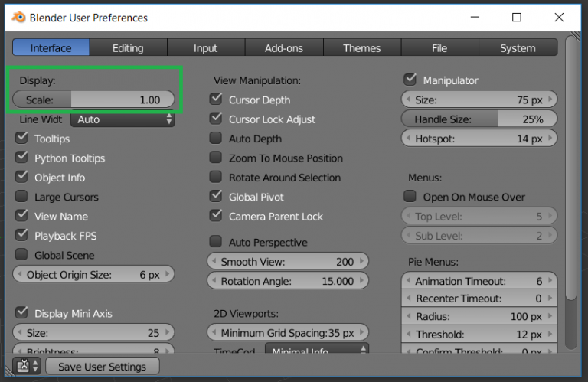Click the Sub Level field
588x382 pixels.
coord(479,236)
